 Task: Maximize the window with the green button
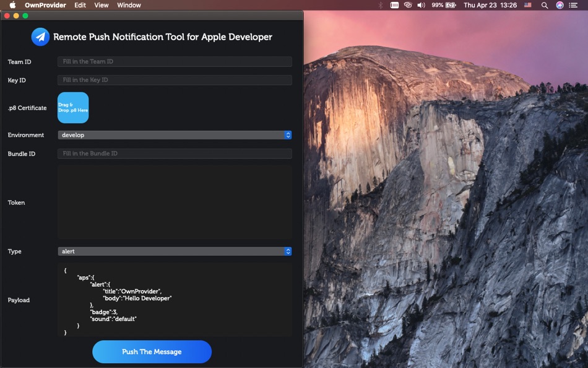(x=25, y=15)
